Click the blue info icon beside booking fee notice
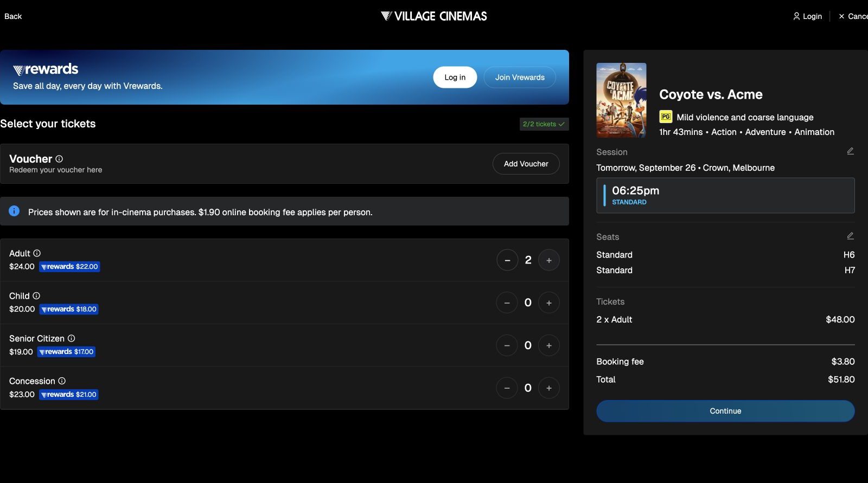 click(14, 211)
